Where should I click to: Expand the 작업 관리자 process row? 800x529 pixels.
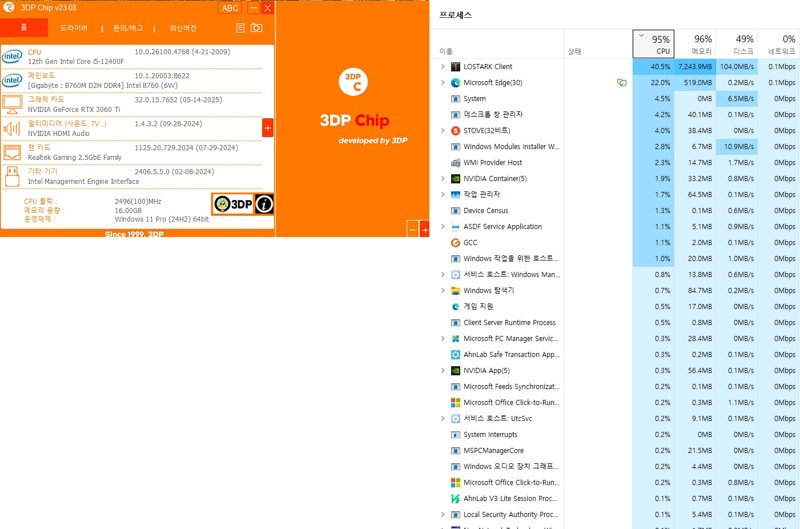pyautogui.click(x=443, y=194)
